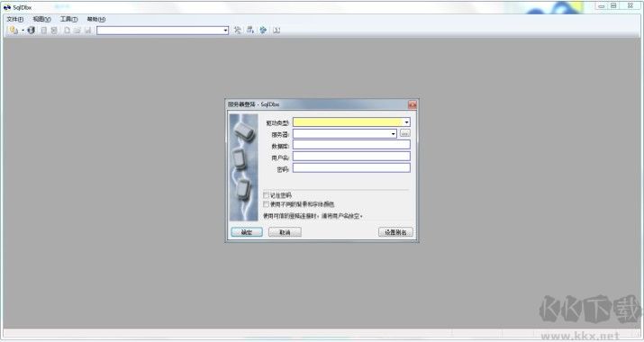Click the dark disconnect icon in the toolbar
Image resolution: width=644 pixels, height=342 pixels.
point(32,30)
